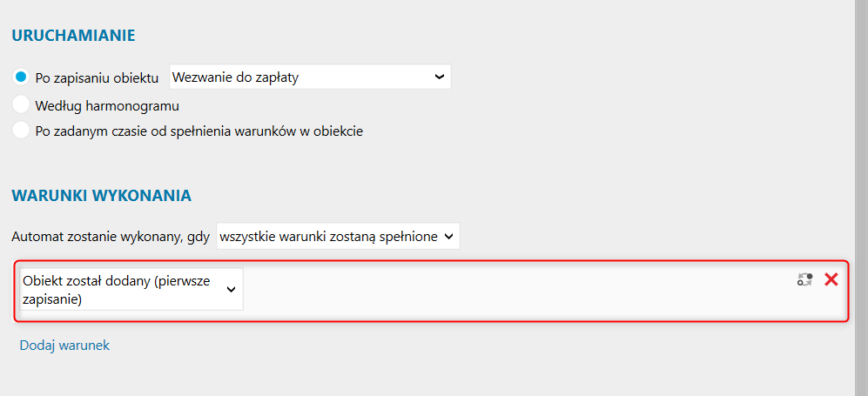The height and width of the screenshot is (396, 868).
Task: Click the 'Po zapisaniu obiektu' label text
Action: click(97, 78)
